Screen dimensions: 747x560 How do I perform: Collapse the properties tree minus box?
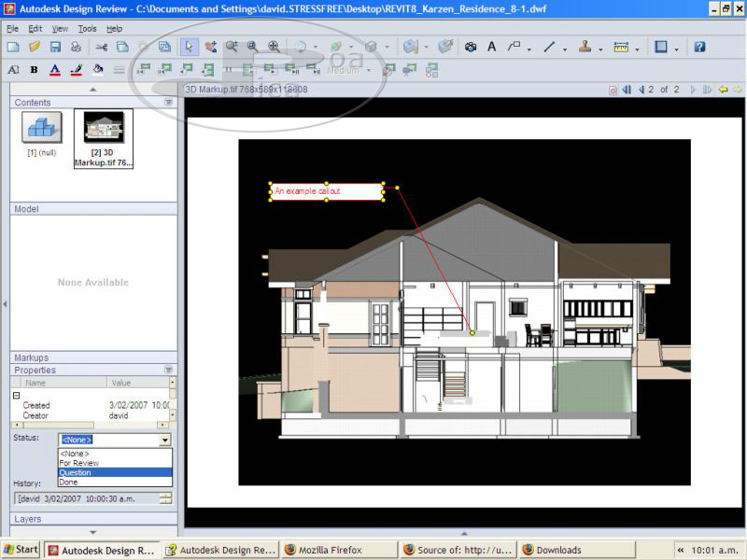16,395
